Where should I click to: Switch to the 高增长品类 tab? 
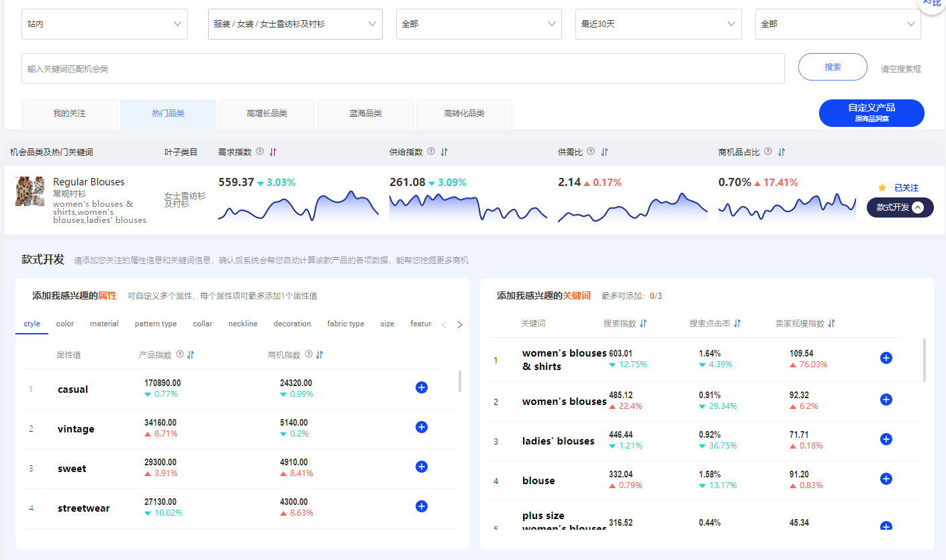(267, 113)
